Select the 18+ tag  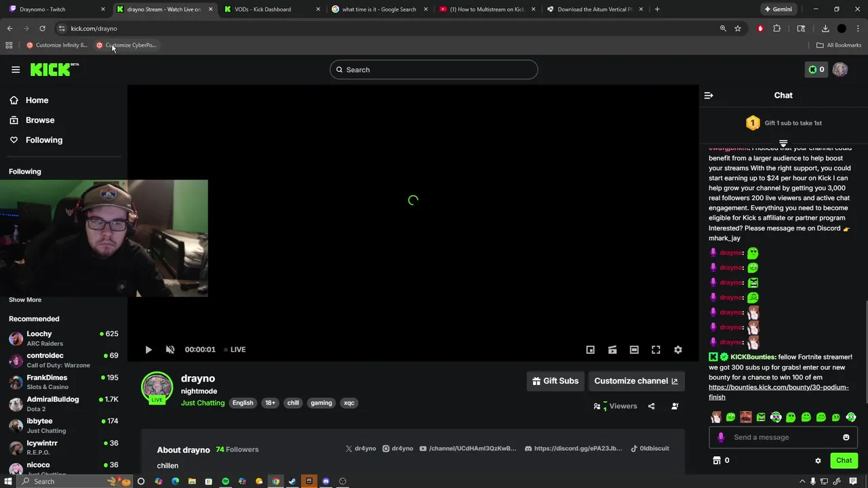(270, 403)
